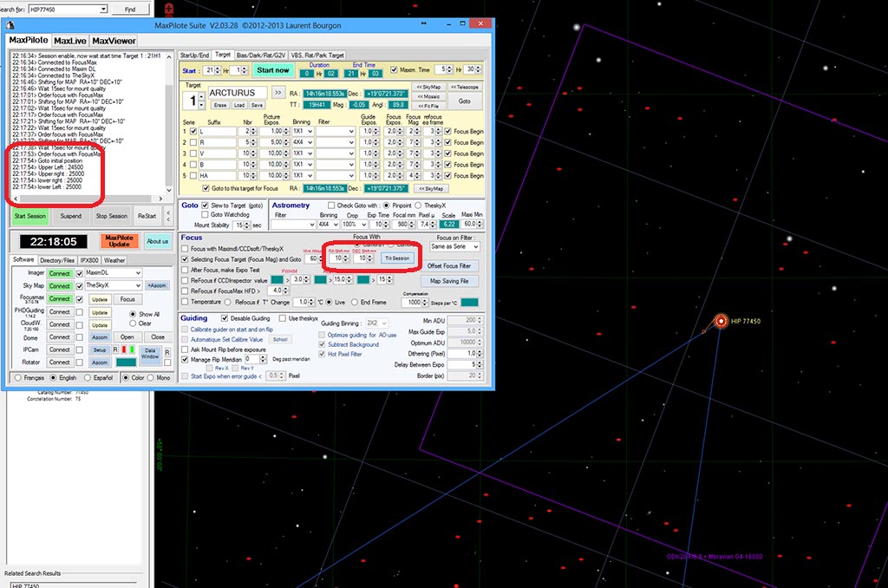Click the HIP 77450 star marker
Screen dimensions: 888x588
click(721, 321)
